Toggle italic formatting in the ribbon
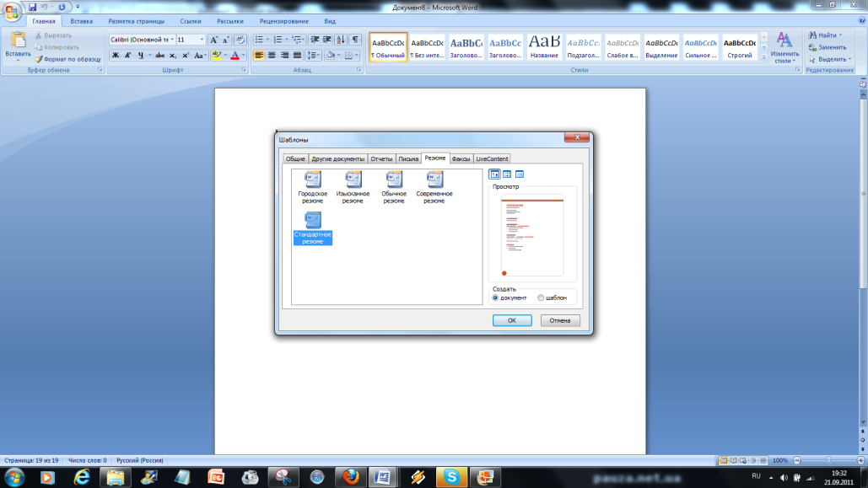Image resolution: width=868 pixels, height=488 pixels. pos(128,56)
